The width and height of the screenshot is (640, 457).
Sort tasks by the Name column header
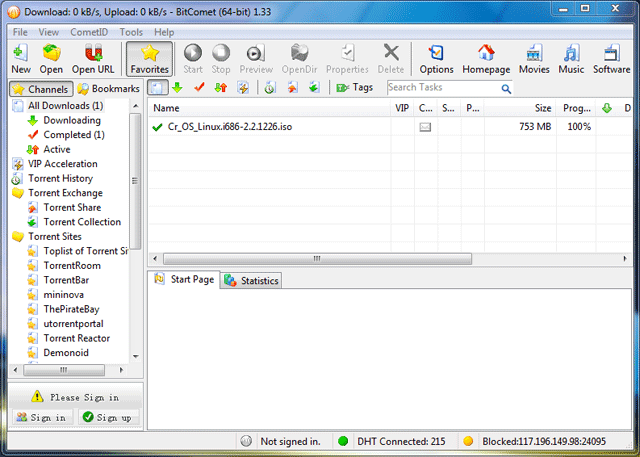click(269, 108)
